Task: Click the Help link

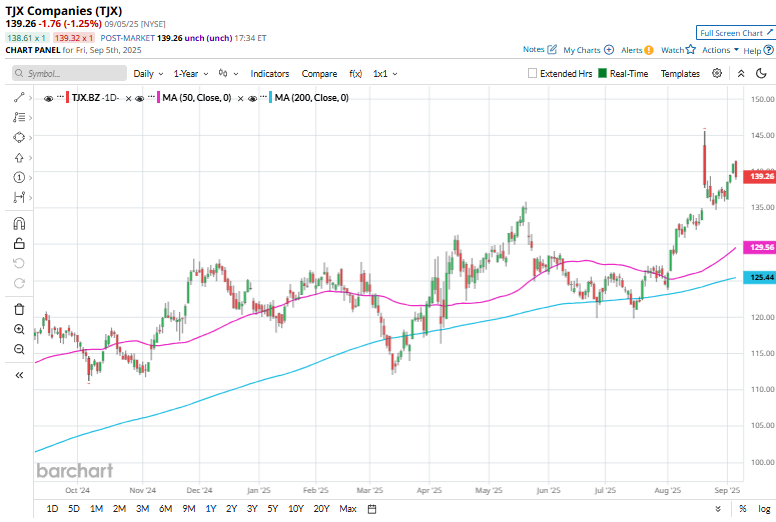Action: (x=752, y=50)
